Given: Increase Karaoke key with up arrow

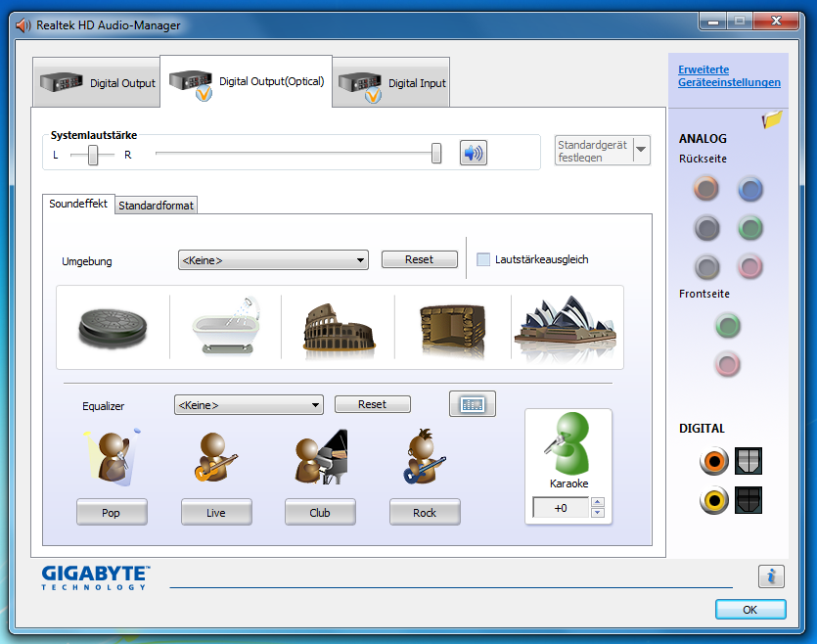Looking at the screenshot, I should click(598, 502).
